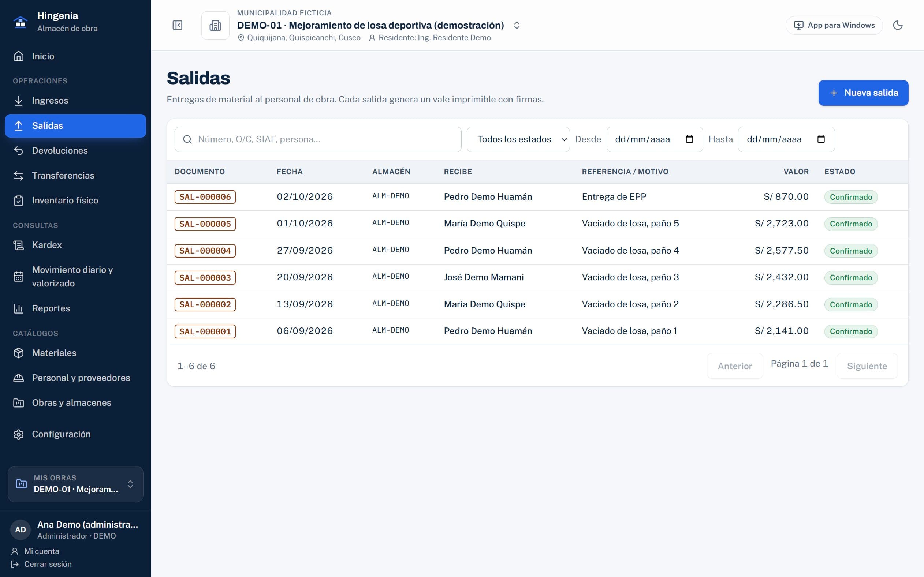The width and height of the screenshot is (924, 577).
Task: Open document SAL-000004
Action: click(205, 251)
